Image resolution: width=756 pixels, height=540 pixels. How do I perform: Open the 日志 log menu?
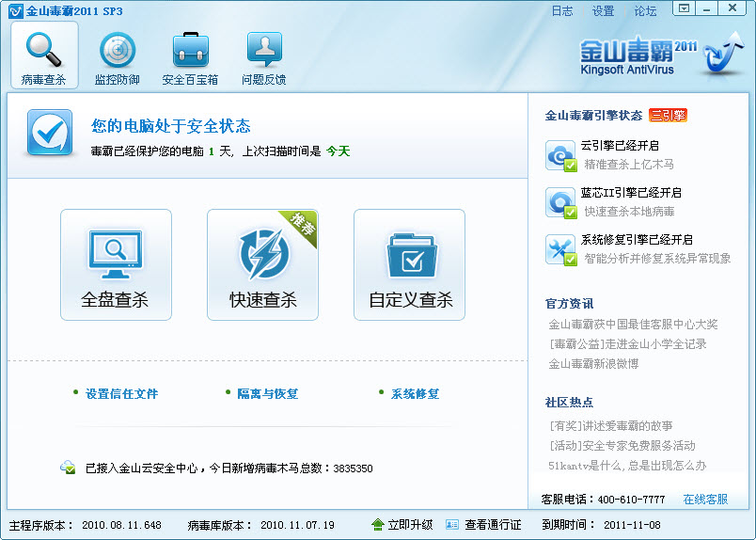tap(562, 10)
